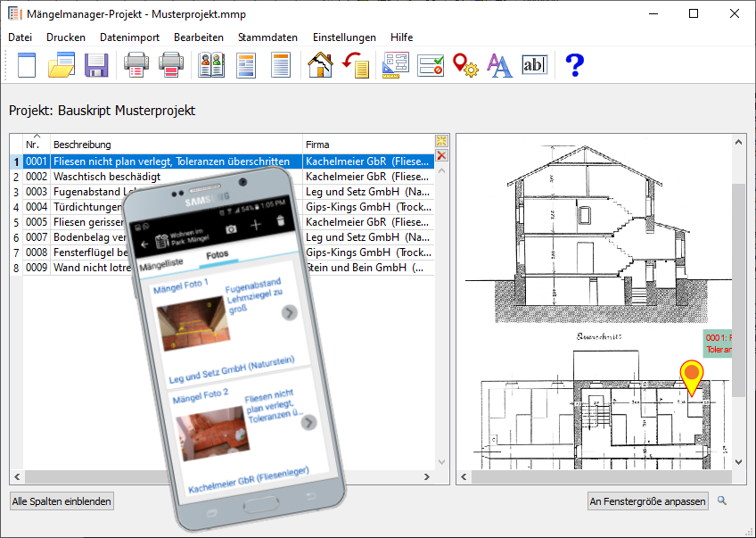
Task: Open the Stammdaten menu
Action: (x=267, y=37)
